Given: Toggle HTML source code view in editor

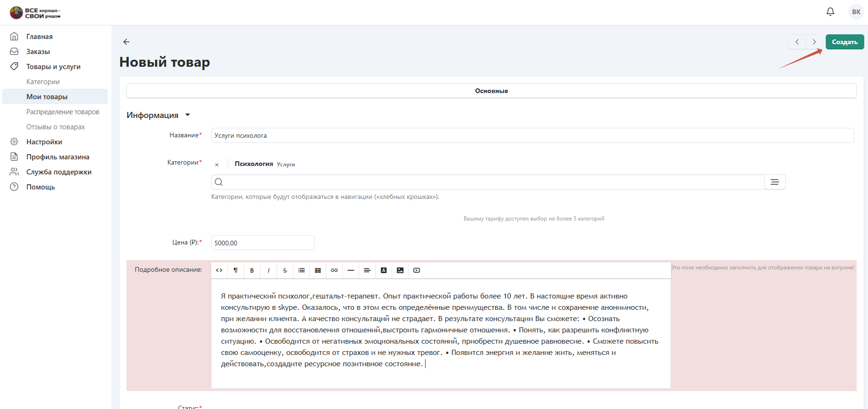Looking at the screenshot, I should (219, 270).
